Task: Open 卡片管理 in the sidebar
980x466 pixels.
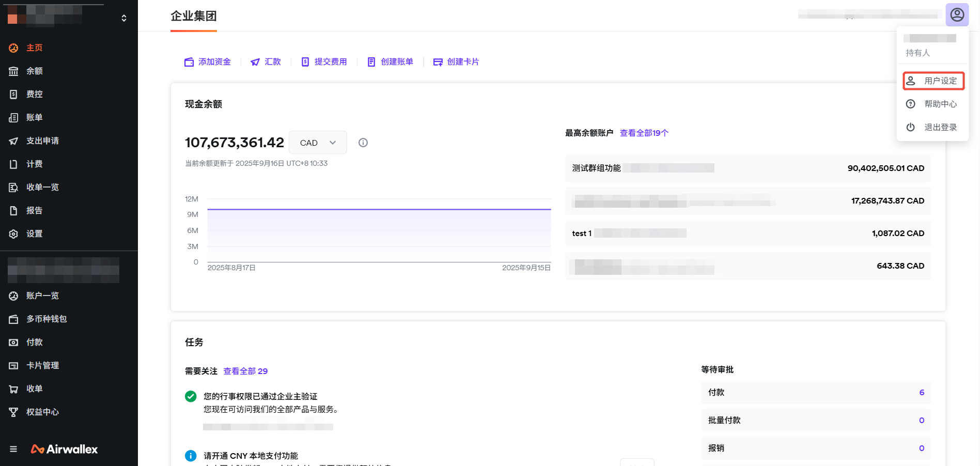Action: tap(42, 365)
